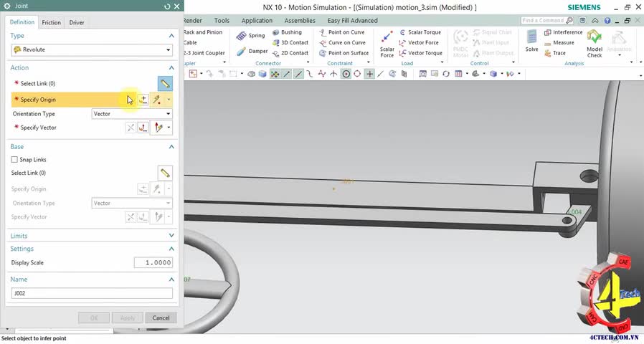The height and width of the screenshot is (344, 644).
Task: Collapse the Type section
Action: point(171,36)
